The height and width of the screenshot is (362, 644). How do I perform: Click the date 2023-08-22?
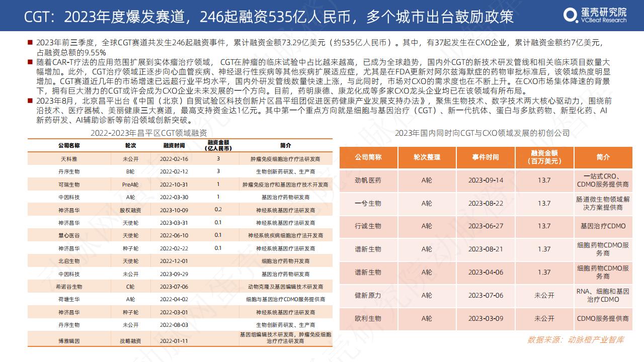tap(486, 203)
